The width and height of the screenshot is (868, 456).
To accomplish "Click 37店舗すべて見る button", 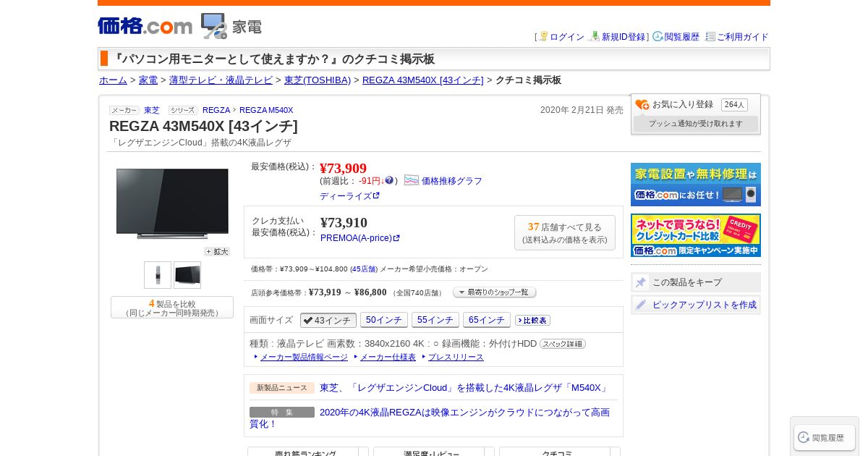I will (565, 232).
